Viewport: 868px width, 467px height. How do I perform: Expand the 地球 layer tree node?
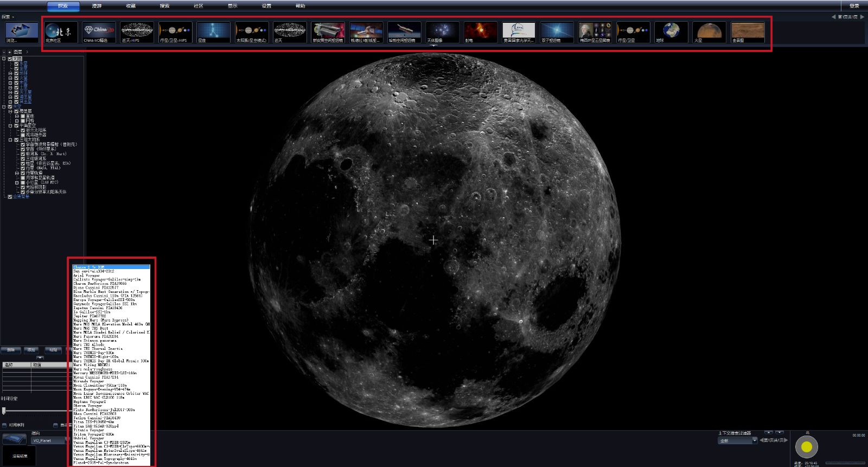pos(10,73)
